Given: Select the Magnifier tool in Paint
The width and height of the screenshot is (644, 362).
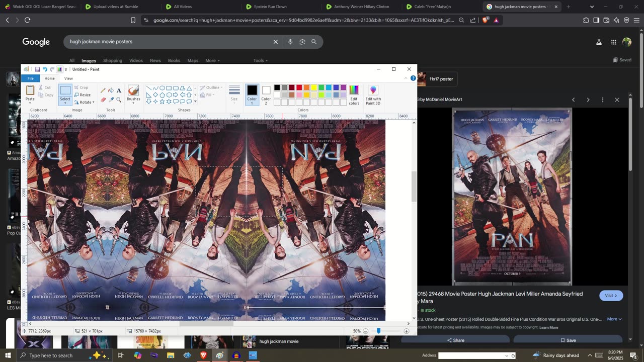Looking at the screenshot, I should 119,100.
